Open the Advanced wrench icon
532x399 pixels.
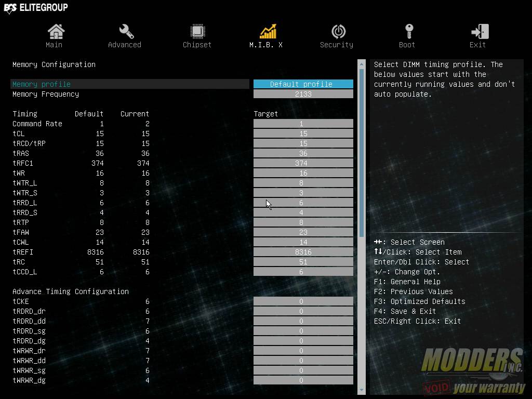point(126,32)
